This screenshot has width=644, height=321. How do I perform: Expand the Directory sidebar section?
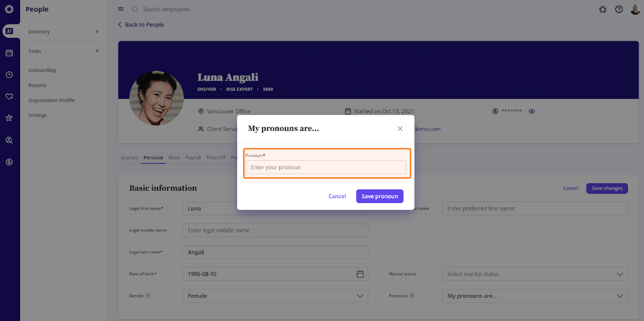[64, 31]
